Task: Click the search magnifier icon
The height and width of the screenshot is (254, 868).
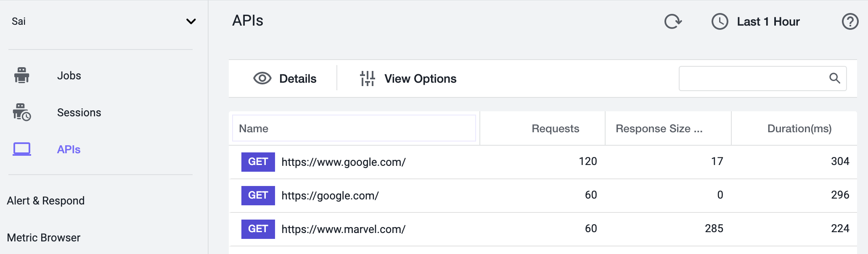Action: pos(834,78)
